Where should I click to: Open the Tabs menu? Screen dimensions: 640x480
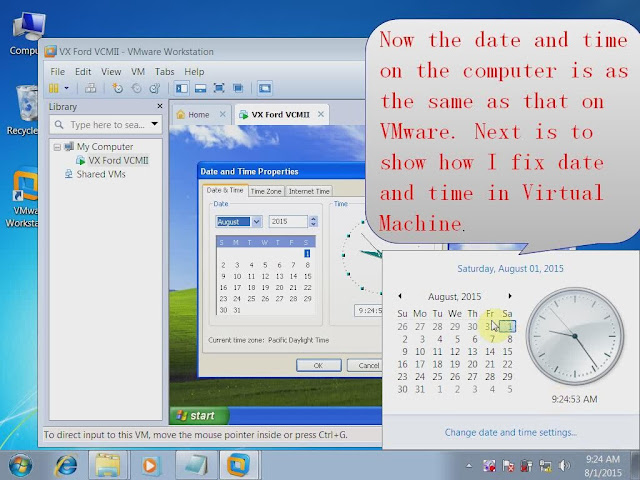click(x=164, y=72)
